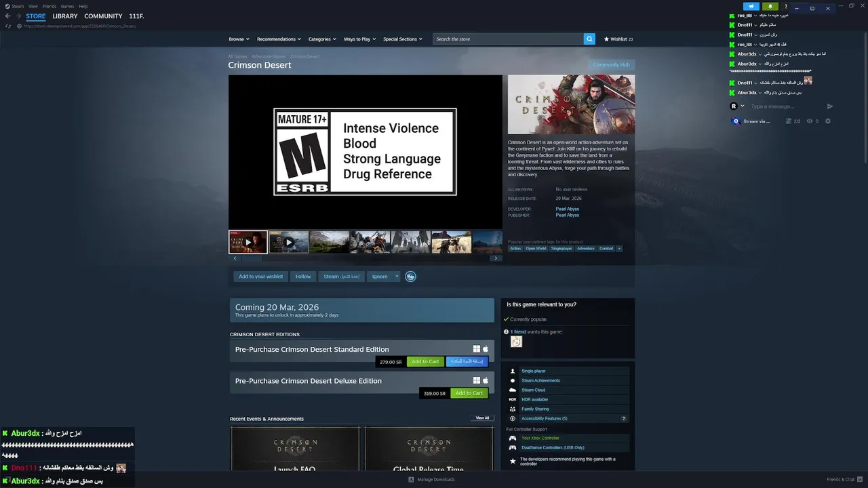
Task: Open chat identity dropdown next to R avatar
Action: coord(743,106)
